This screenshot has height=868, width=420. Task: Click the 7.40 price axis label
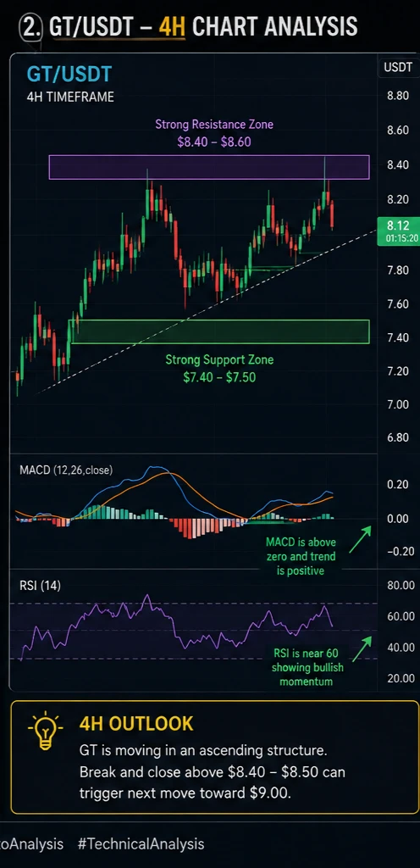[398, 337]
